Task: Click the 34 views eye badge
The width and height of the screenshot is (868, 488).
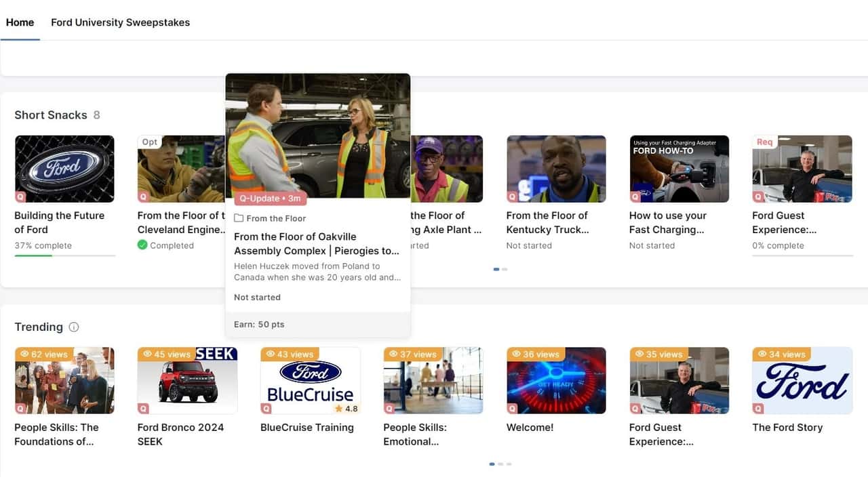Action: (x=782, y=354)
